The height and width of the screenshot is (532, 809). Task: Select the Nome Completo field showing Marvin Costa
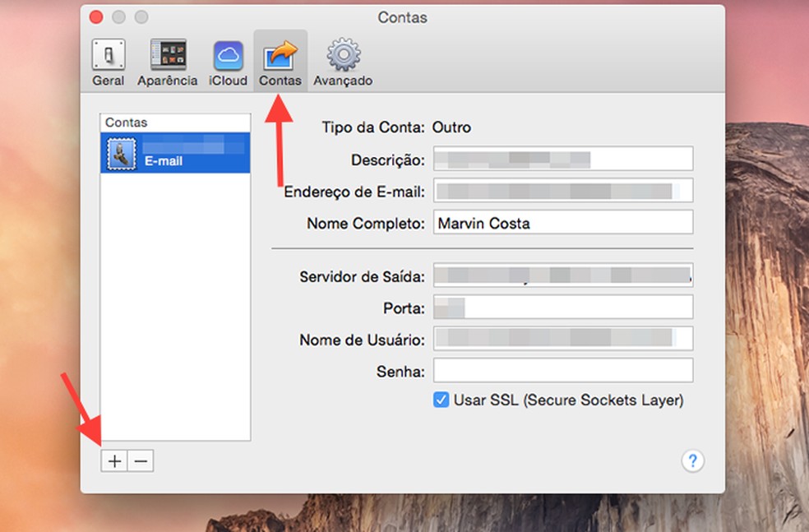(563, 223)
